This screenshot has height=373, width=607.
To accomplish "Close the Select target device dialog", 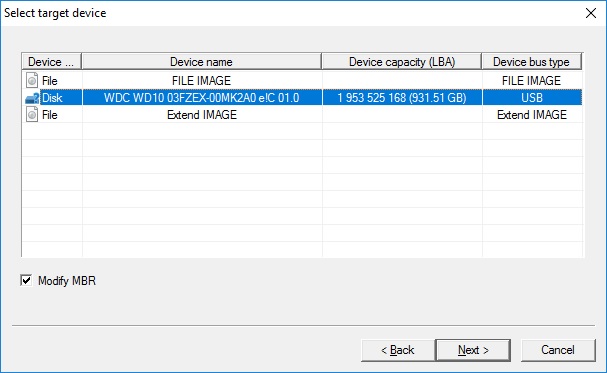I will pos(591,13).
